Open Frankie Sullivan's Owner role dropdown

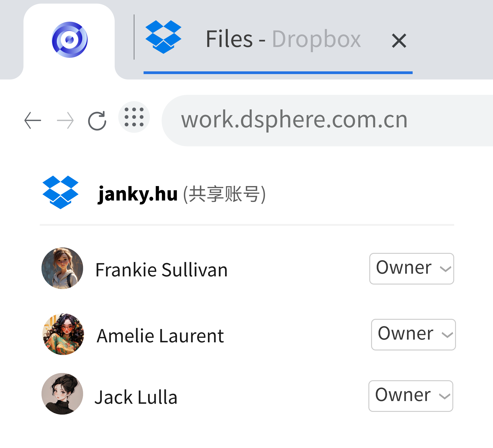(x=412, y=268)
